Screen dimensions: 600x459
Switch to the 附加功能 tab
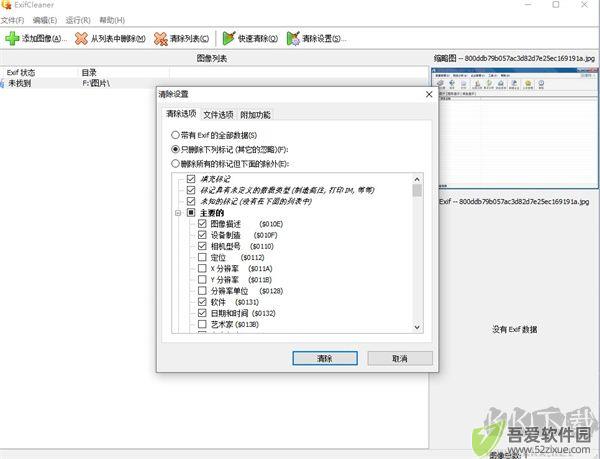point(255,114)
